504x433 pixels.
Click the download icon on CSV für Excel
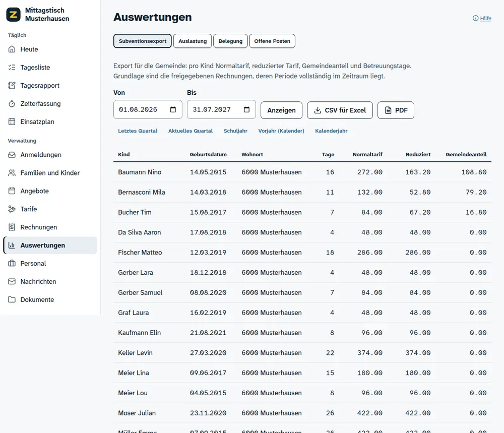click(318, 110)
